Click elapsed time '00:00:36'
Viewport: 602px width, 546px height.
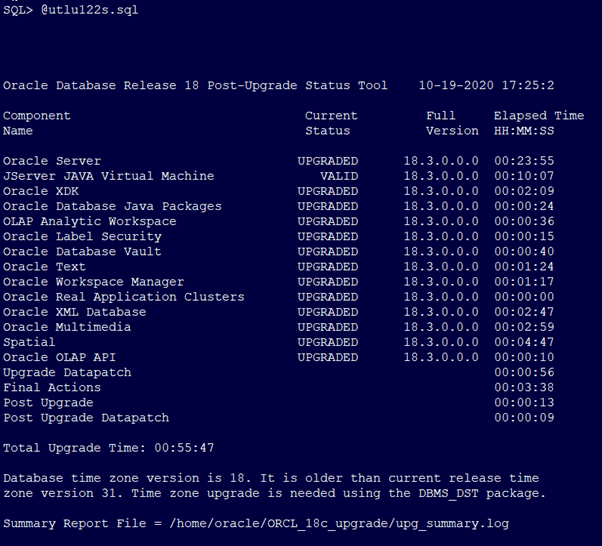[x=524, y=221]
